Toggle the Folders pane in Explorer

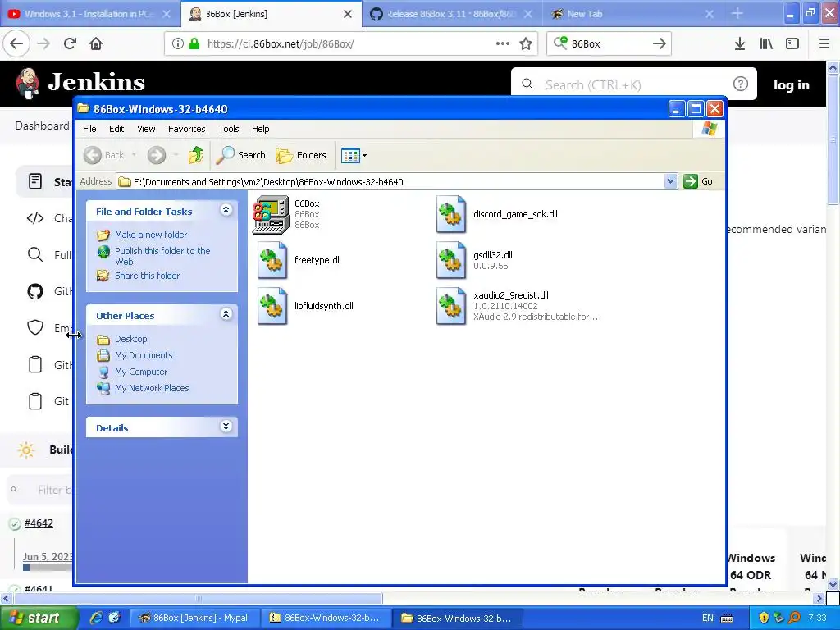[300, 155]
